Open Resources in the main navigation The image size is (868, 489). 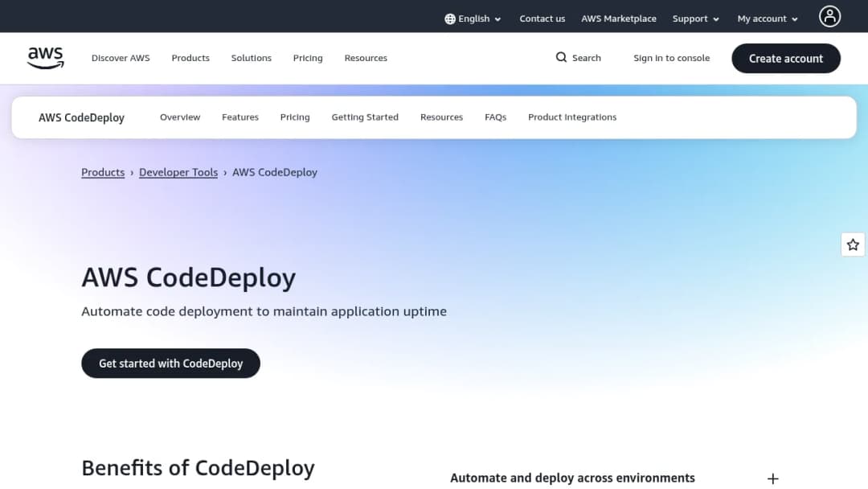coord(366,58)
